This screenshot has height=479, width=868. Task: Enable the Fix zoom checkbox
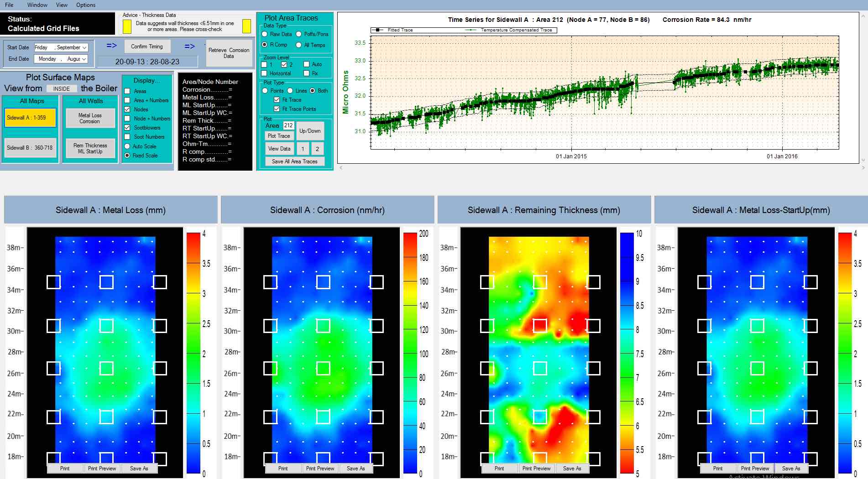306,73
